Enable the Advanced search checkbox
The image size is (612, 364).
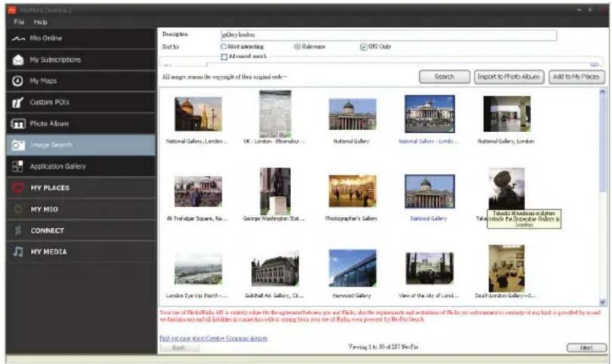[224, 56]
